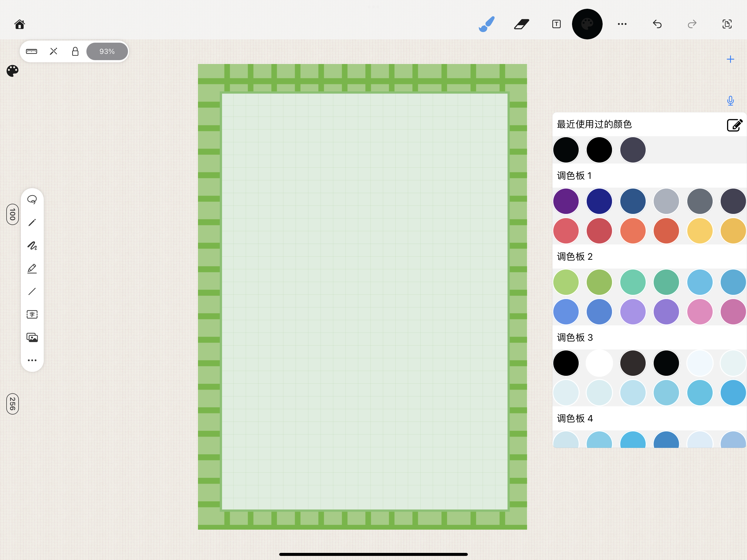Viewport: 747px width, 560px height.
Task: Click the Redo arrow
Action: tap(692, 24)
